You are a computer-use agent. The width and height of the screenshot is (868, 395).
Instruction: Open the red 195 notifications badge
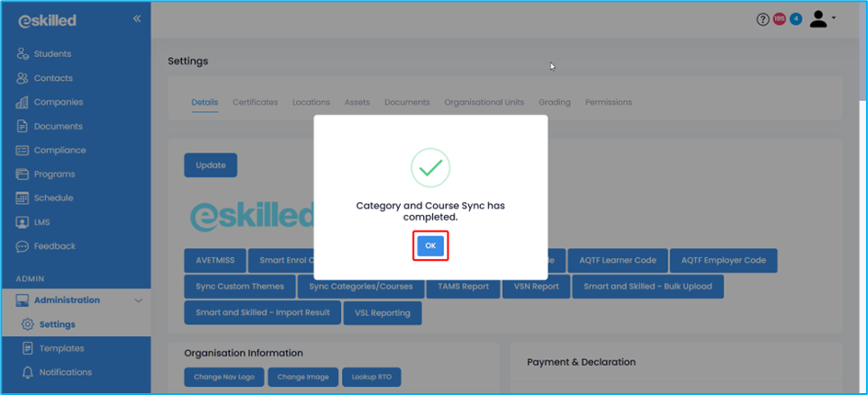779,19
